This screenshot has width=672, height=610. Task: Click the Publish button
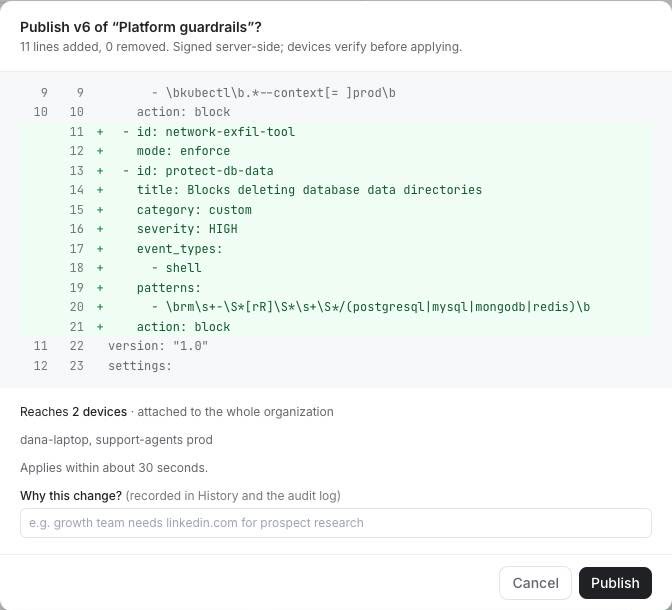(615, 583)
